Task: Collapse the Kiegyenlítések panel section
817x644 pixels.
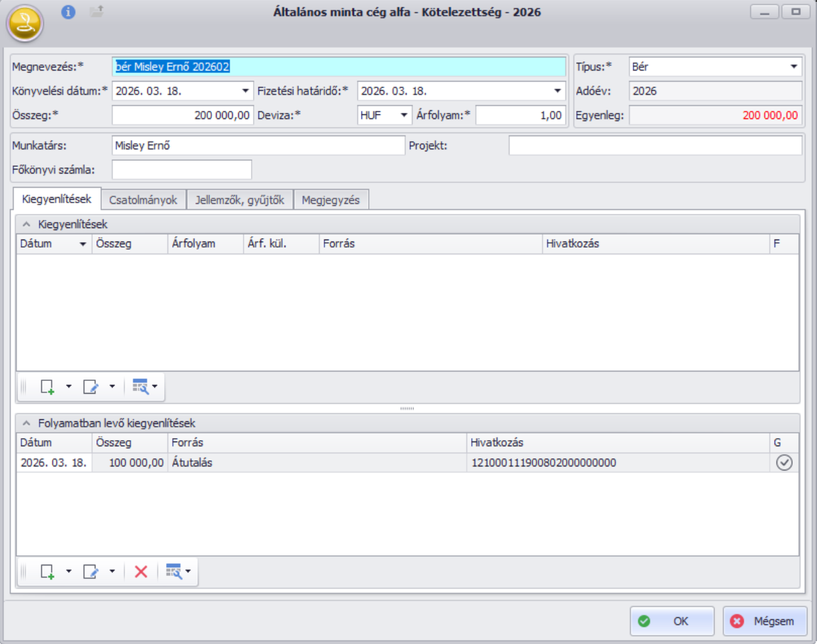Action: coord(26,224)
